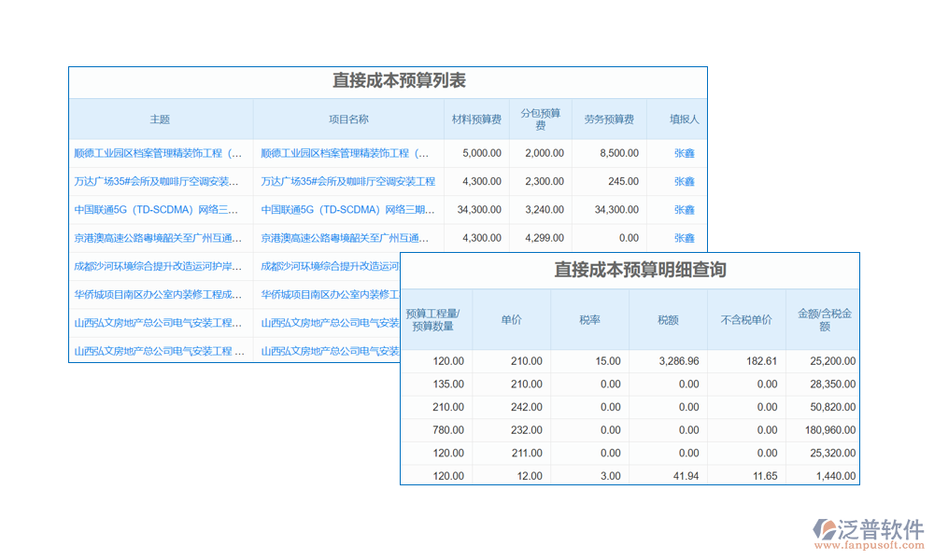Click the 不含税单价 column header
Screen dimensions: 934x560
746,320
